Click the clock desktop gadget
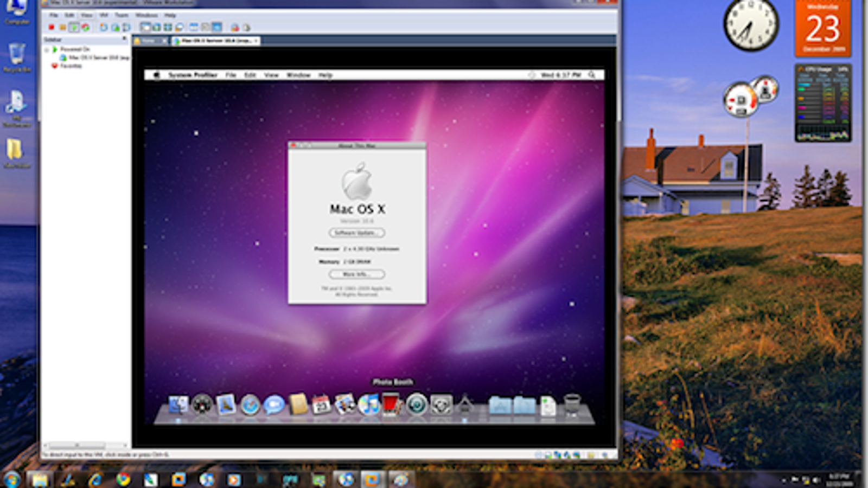Screen dimensions: 868x488 coord(751,24)
